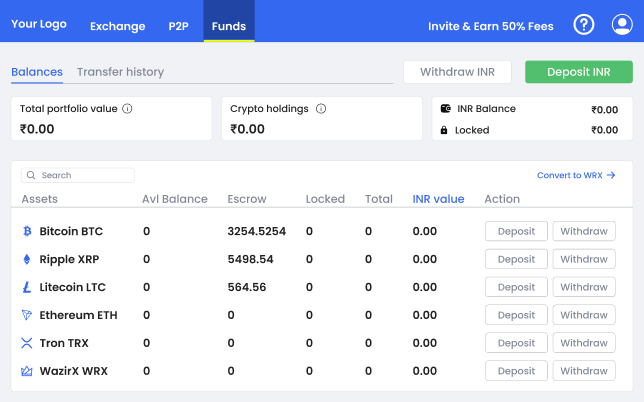The image size is (644, 402).
Task: Select the WazirX WRX asset name
Action: tap(74, 371)
